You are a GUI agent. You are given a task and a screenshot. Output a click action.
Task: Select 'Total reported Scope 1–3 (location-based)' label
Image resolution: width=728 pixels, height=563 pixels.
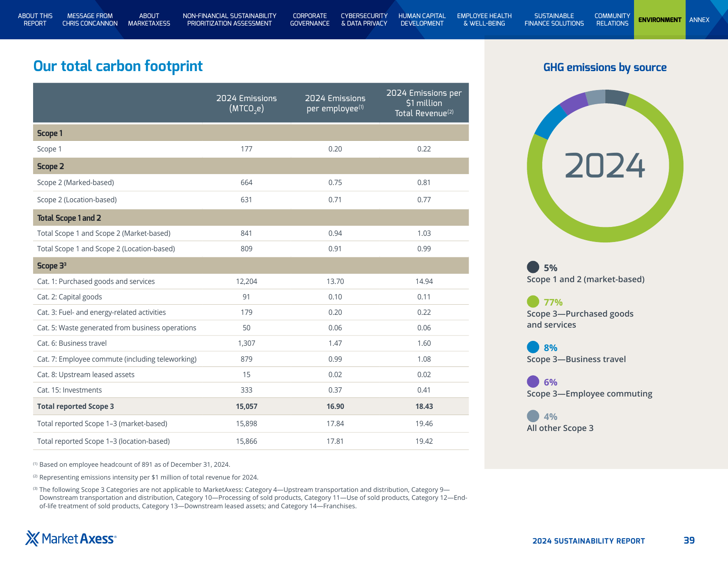pyautogui.click(x=103, y=441)
